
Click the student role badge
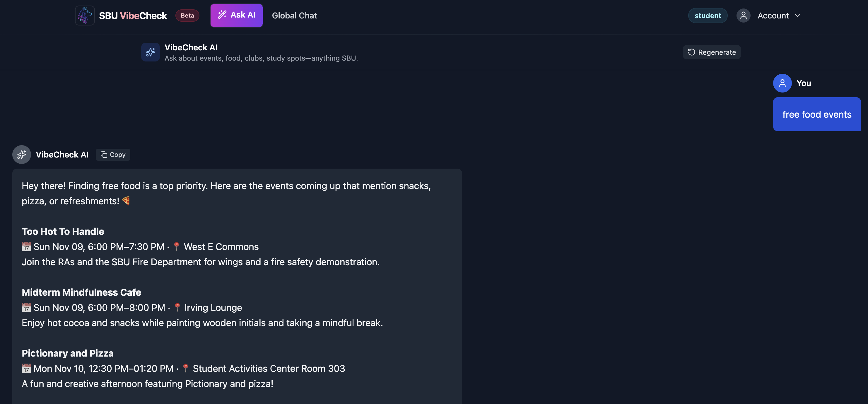click(x=708, y=16)
